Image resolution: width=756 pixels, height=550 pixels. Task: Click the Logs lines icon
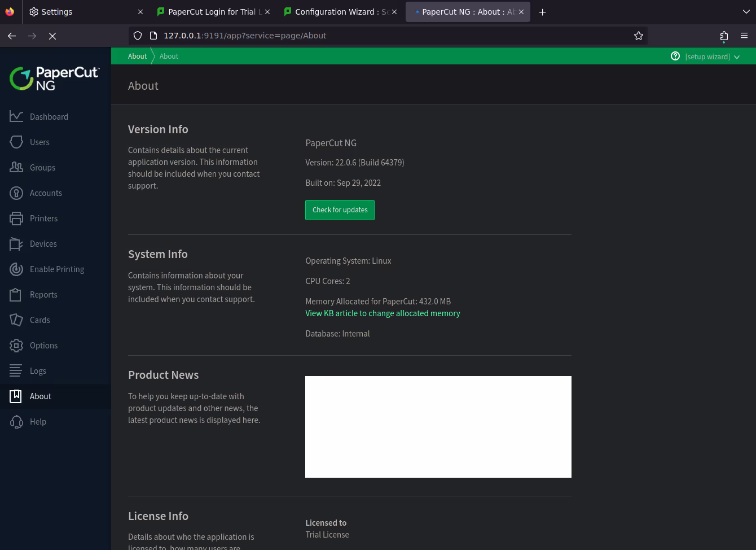[16, 370]
